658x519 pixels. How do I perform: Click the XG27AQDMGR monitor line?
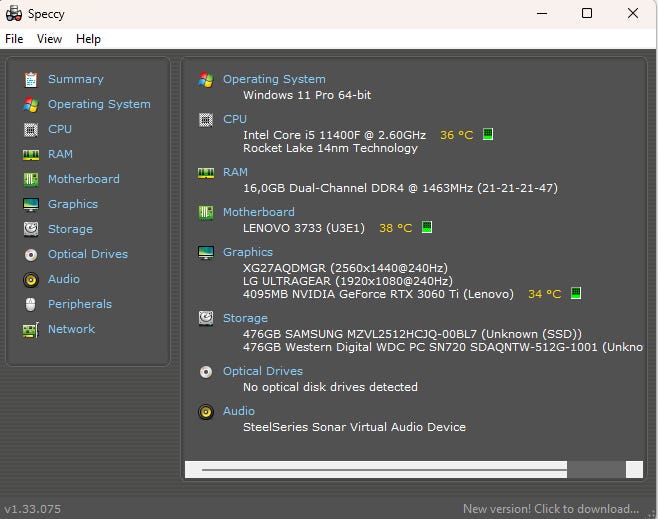click(x=345, y=268)
